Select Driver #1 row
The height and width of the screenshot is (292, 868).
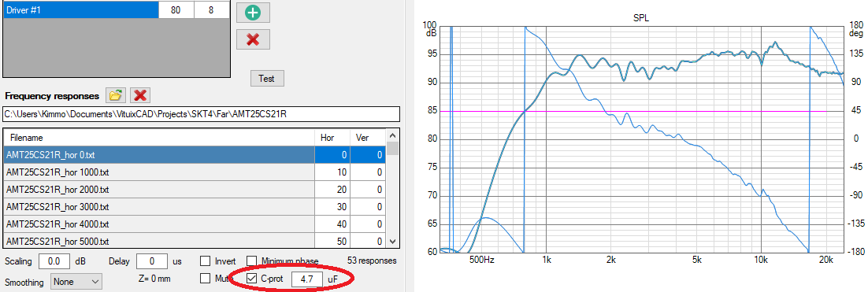[x=81, y=9]
